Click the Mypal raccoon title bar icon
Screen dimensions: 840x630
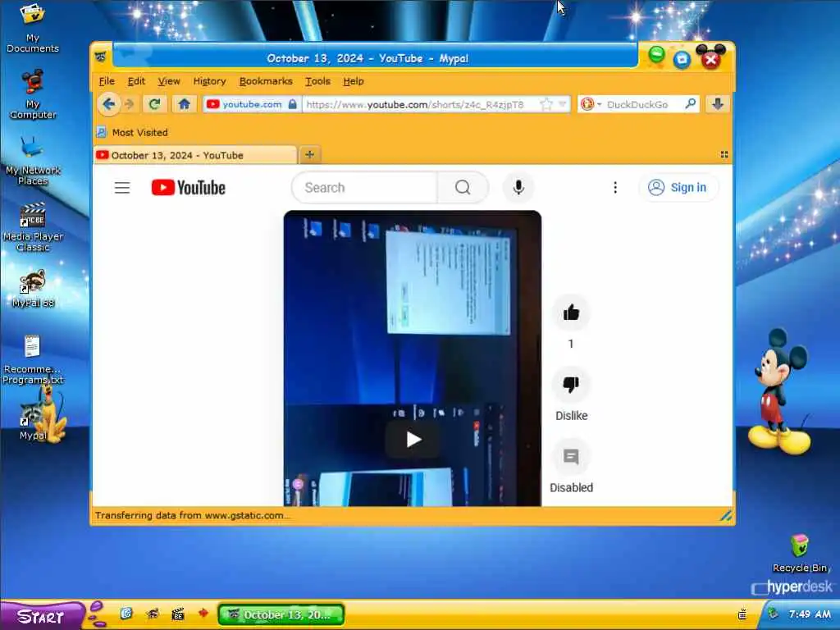[x=101, y=57]
